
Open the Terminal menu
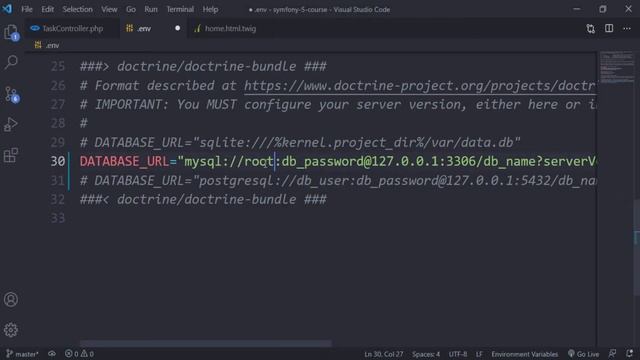tap(180, 9)
